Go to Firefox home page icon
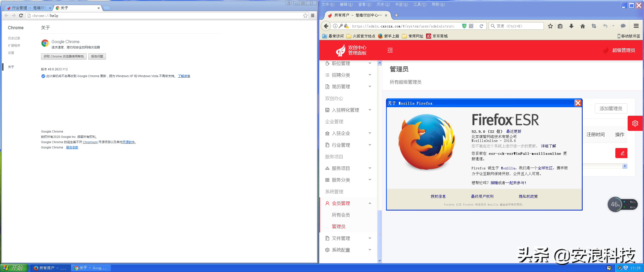The height and width of the screenshot is (272, 644). point(583,26)
